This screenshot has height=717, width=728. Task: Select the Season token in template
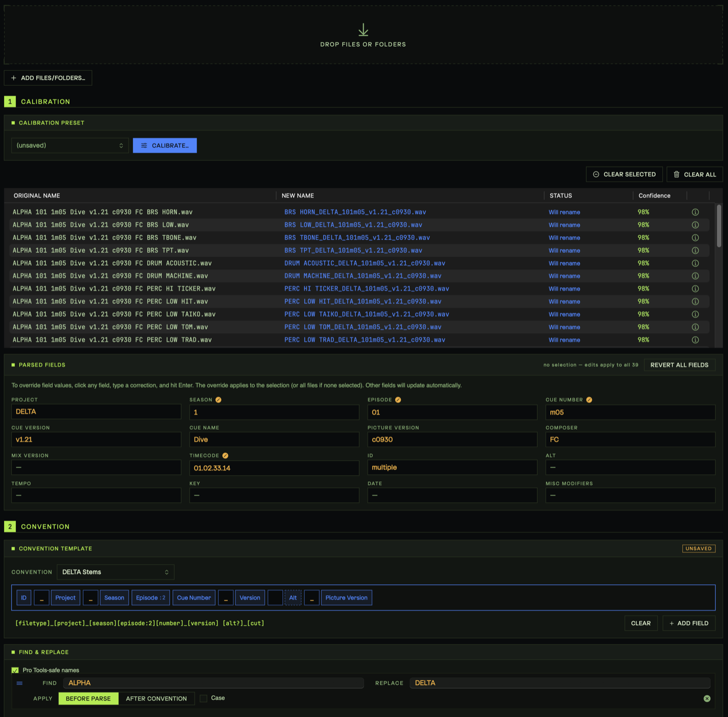click(114, 598)
